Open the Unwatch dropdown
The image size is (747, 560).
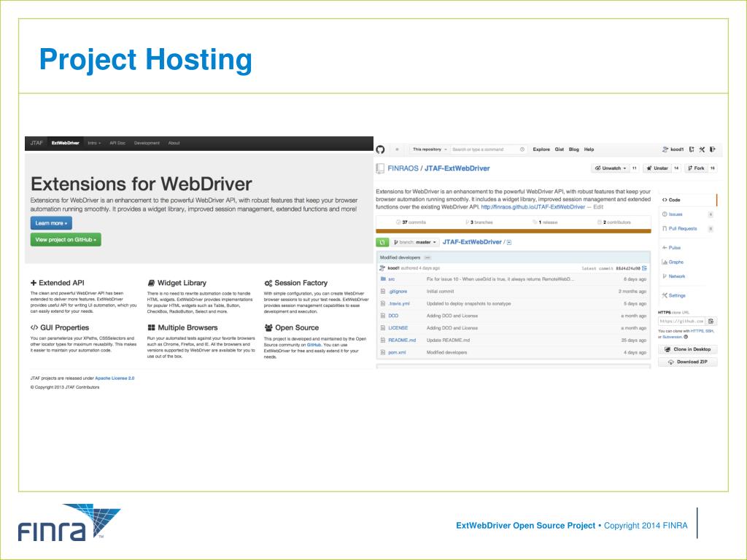611,168
